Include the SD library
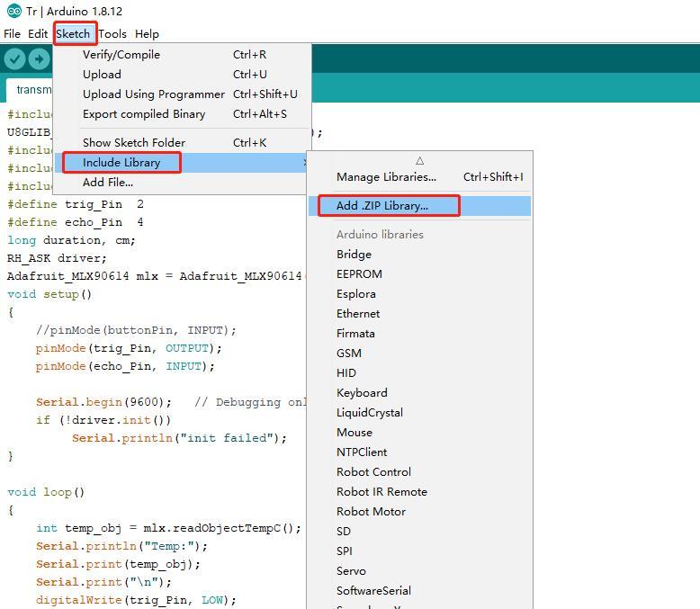Viewport: 700px width, 609px height. (x=419, y=532)
